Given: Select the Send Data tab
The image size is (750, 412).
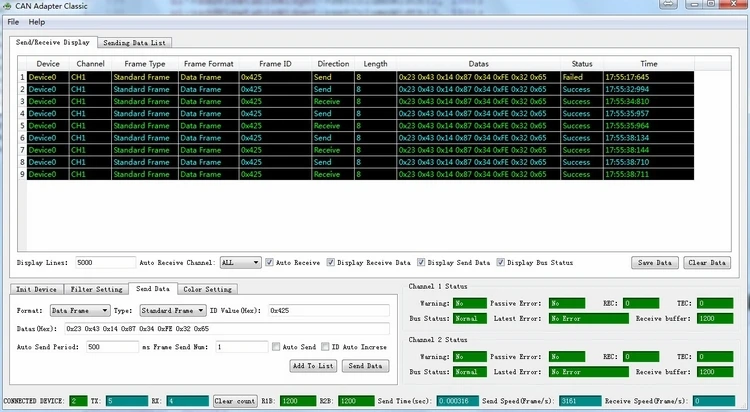Looking at the screenshot, I should 153,289.
